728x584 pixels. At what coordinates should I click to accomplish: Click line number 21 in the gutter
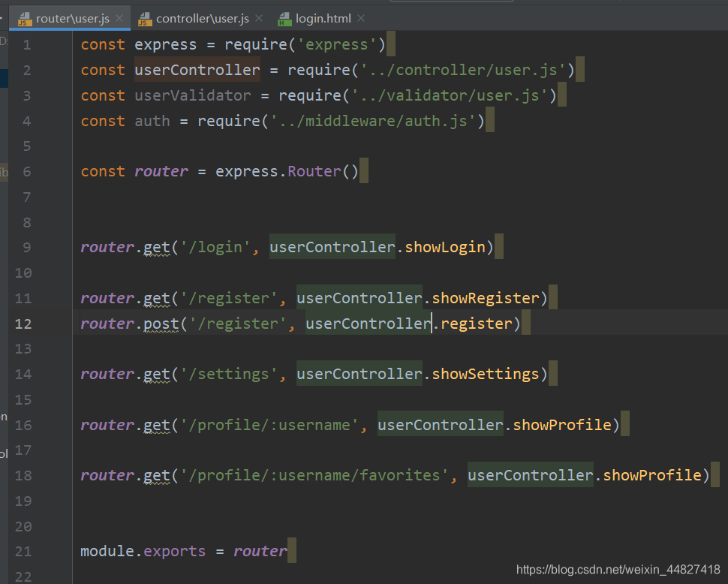[x=23, y=552]
